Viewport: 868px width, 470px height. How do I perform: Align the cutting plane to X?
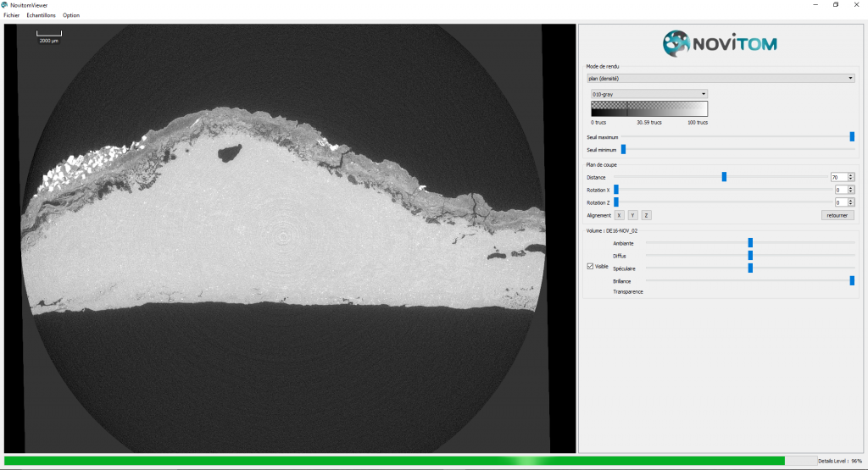(x=619, y=215)
